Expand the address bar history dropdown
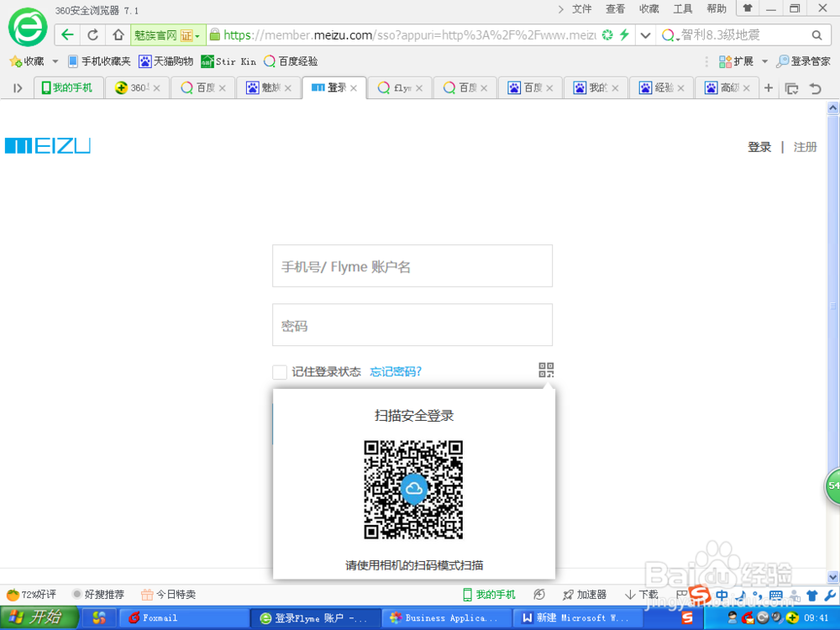This screenshot has width=840, height=630. pyautogui.click(x=645, y=35)
